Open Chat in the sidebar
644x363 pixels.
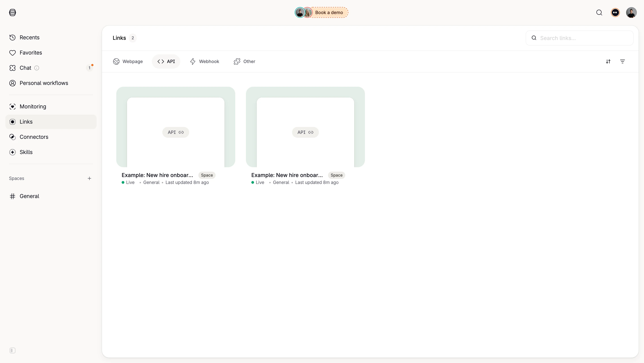coord(51,68)
